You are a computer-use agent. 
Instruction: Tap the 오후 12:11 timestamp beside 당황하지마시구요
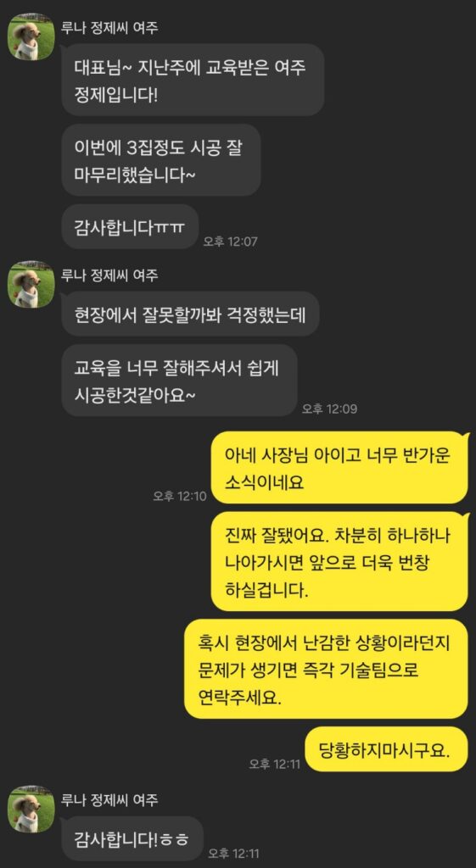274,764
